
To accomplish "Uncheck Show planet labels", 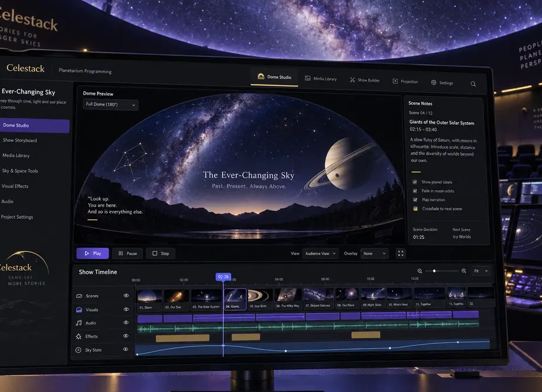I will click(415, 182).
